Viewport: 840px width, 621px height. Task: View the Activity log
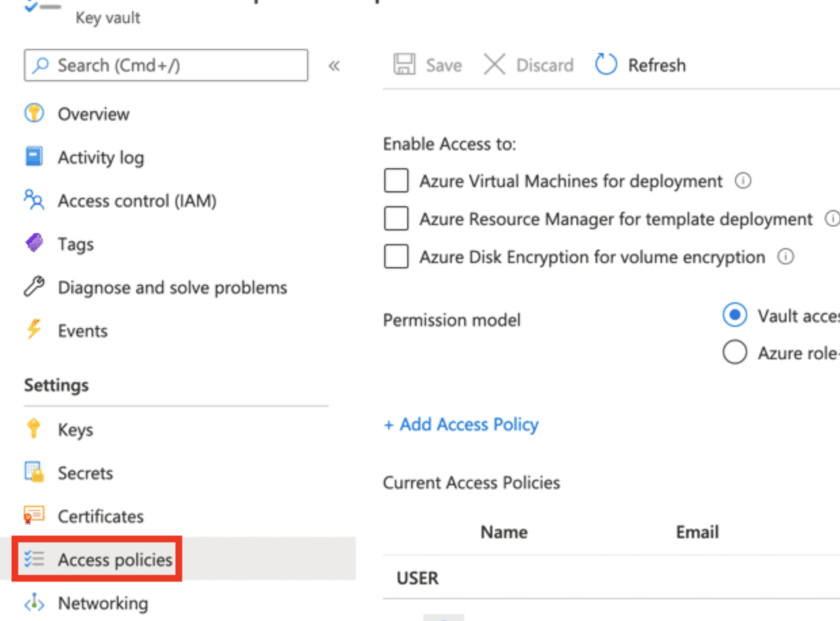pyautogui.click(x=100, y=157)
